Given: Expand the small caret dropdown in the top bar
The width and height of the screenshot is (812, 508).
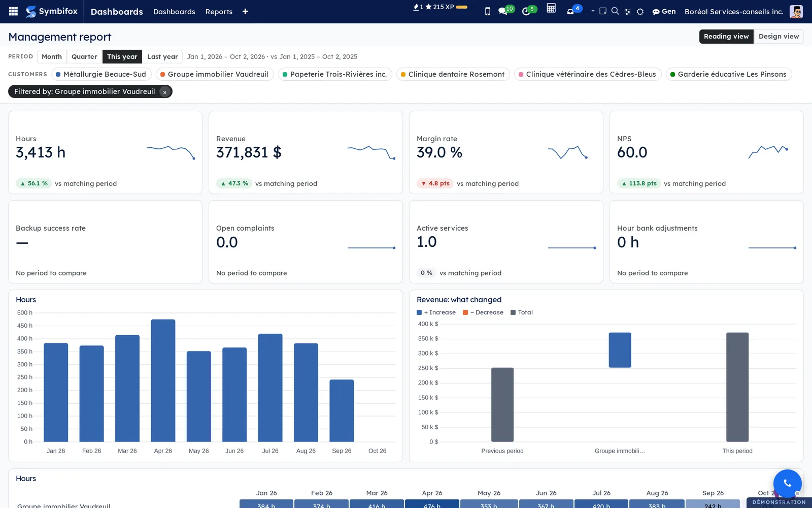Looking at the screenshot, I should click(593, 11).
